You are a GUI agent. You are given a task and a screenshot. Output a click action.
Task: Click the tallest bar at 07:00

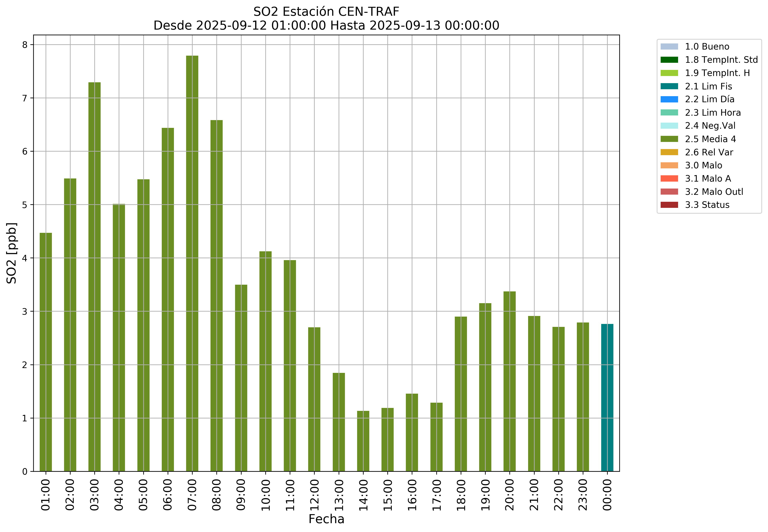point(192,263)
